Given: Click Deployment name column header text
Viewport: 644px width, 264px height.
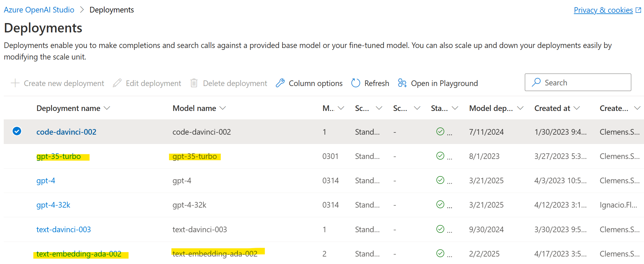Looking at the screenshot, I should (68, 108).
